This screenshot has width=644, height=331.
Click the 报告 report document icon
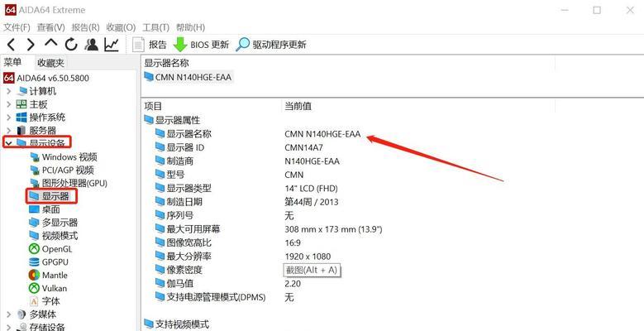138,45
